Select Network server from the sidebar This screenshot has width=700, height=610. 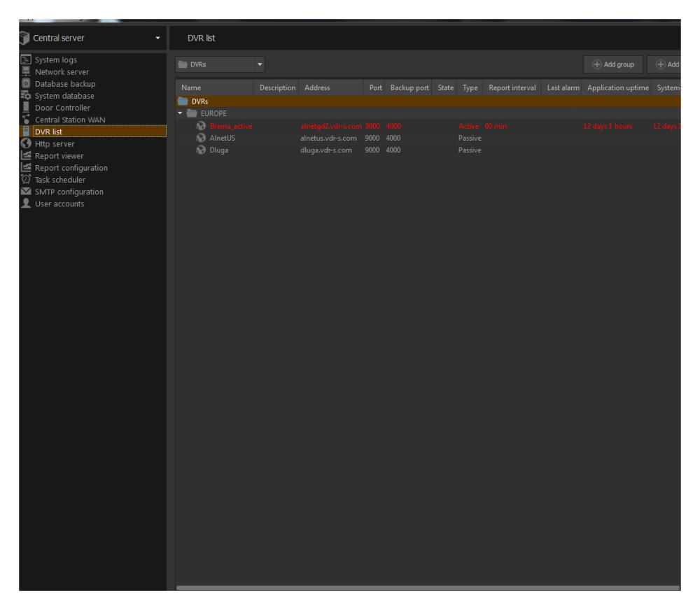coord(62,72)
